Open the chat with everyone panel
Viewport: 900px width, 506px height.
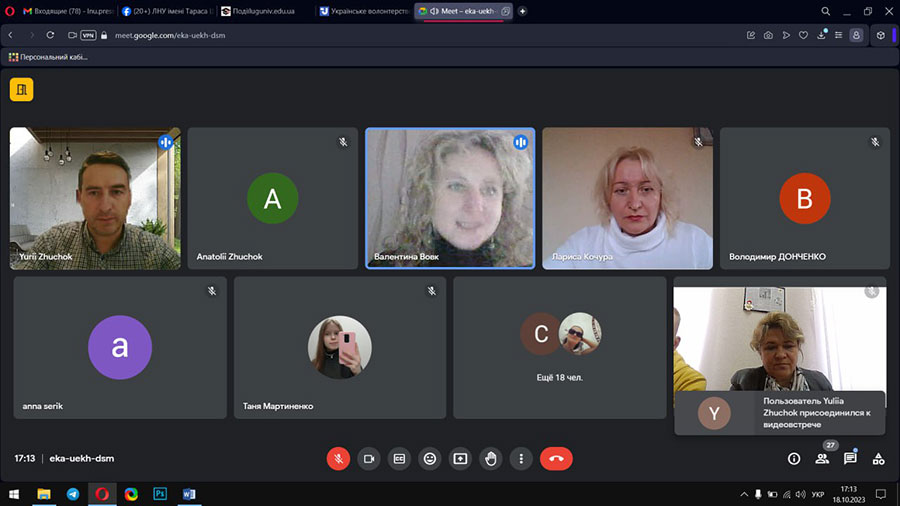(850, 458)
